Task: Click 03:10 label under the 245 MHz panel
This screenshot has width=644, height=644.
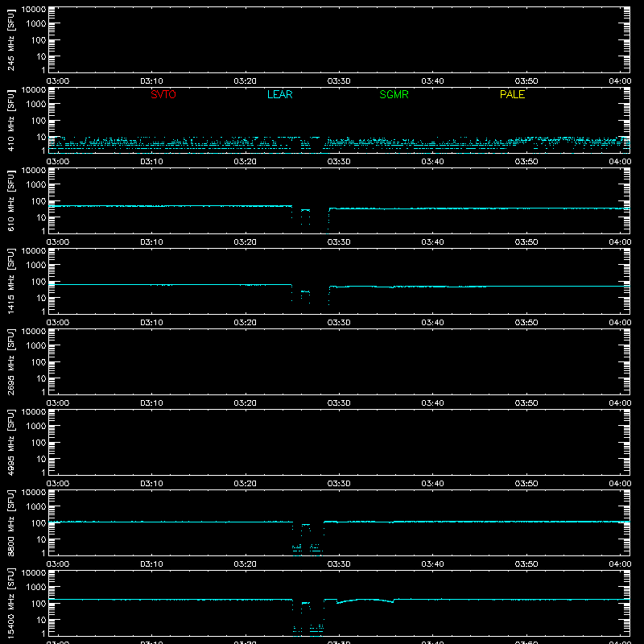Action: coord(151,81)
